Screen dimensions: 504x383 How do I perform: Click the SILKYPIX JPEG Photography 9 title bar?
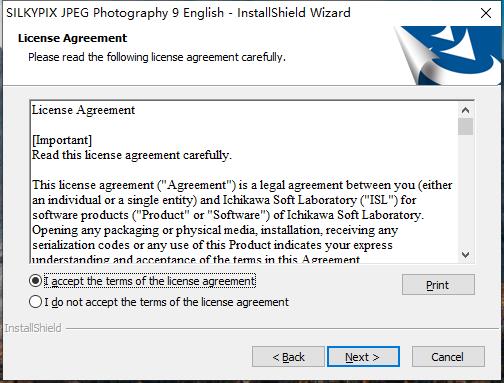178,13
